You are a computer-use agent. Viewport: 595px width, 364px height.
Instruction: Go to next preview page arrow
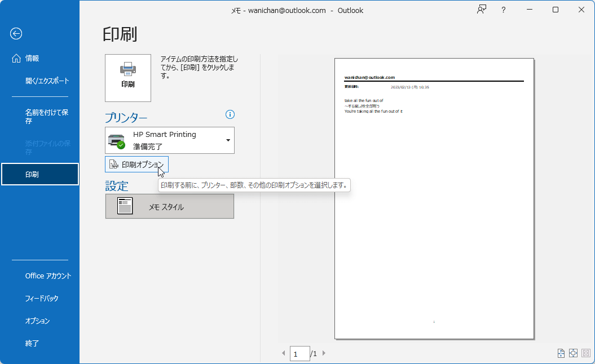coord(324,353)
